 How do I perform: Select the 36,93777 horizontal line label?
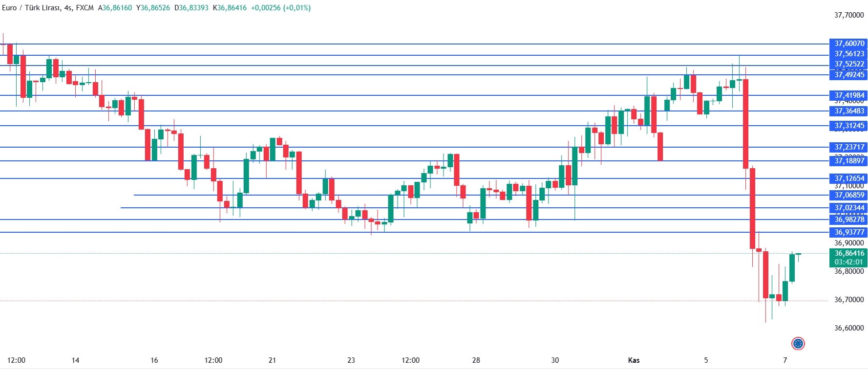pos(849,232)
